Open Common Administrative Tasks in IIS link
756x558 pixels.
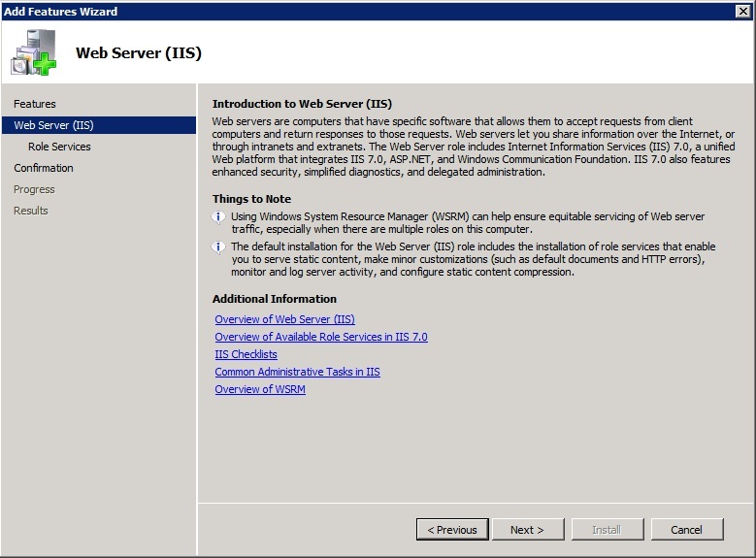click(297, 372)
